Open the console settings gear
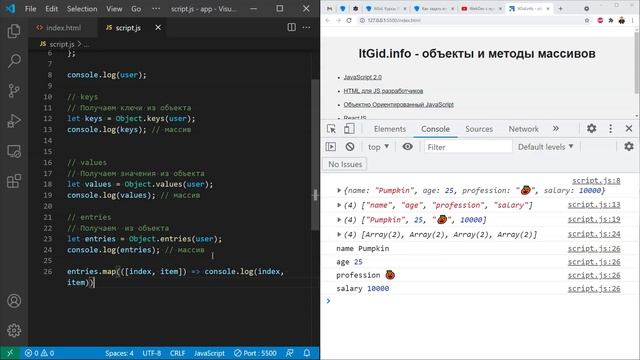The width and height of the screenshot is (640, 360). coord(629,146)
